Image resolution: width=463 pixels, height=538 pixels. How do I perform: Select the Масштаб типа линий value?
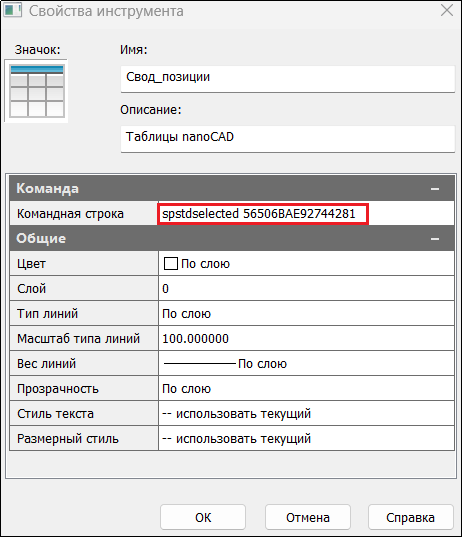[306, 339]
